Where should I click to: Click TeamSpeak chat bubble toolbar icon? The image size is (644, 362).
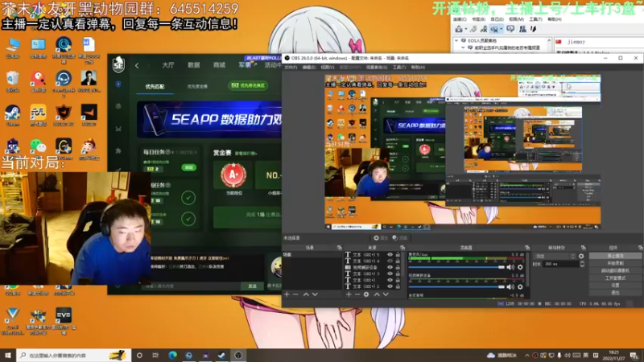(510, 29)
